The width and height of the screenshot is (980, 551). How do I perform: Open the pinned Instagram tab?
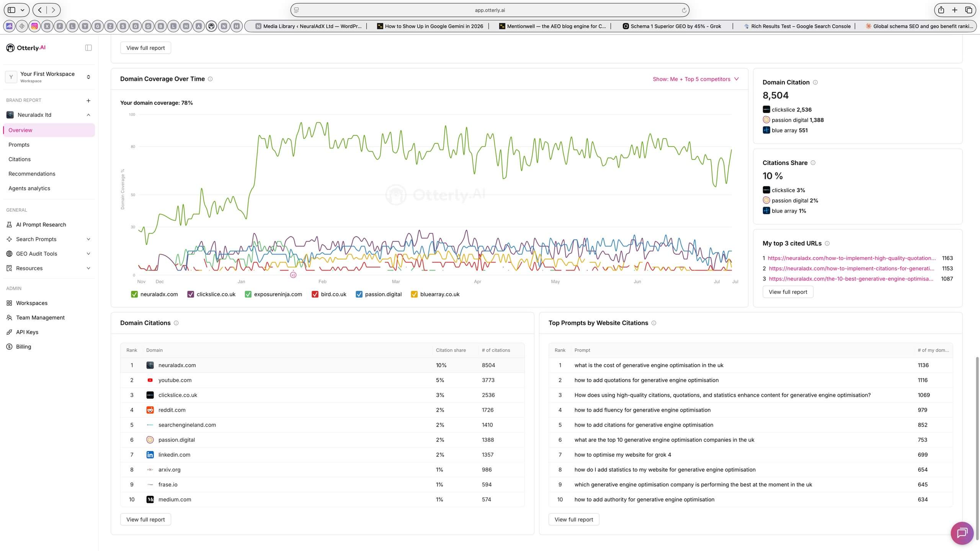click(x=34, y=26)
